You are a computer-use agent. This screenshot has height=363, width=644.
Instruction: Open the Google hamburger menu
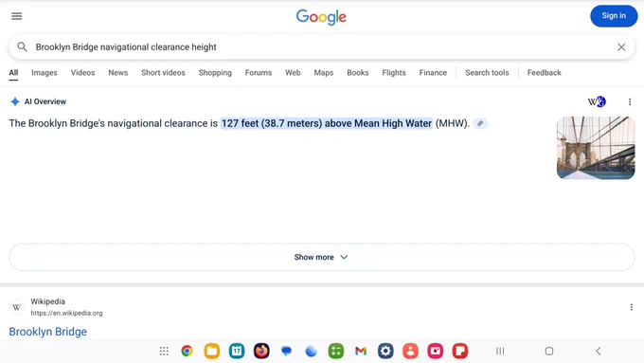click(x=17, y=16)
